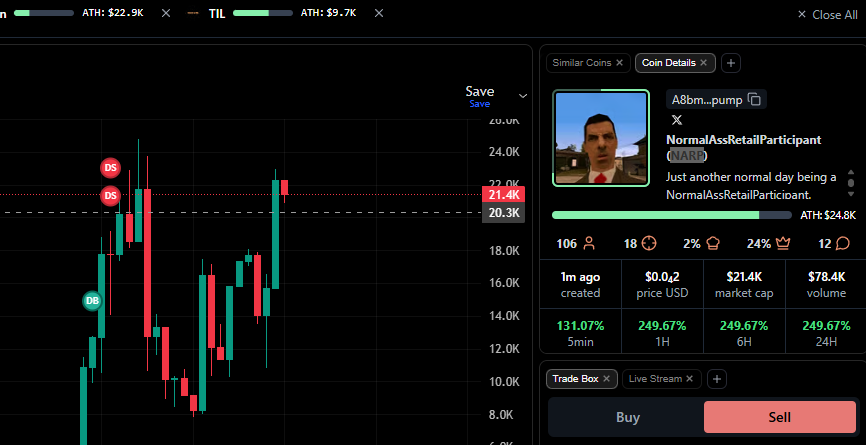Click the holders person icon near 106
866x445 pixels.
(x=589, y=243)
